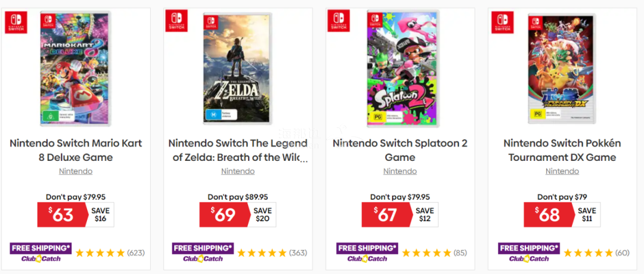Click Nintendo Switch badge on Pokkén Tournament card
Screen dimensions: 644x274
[502, 22]
